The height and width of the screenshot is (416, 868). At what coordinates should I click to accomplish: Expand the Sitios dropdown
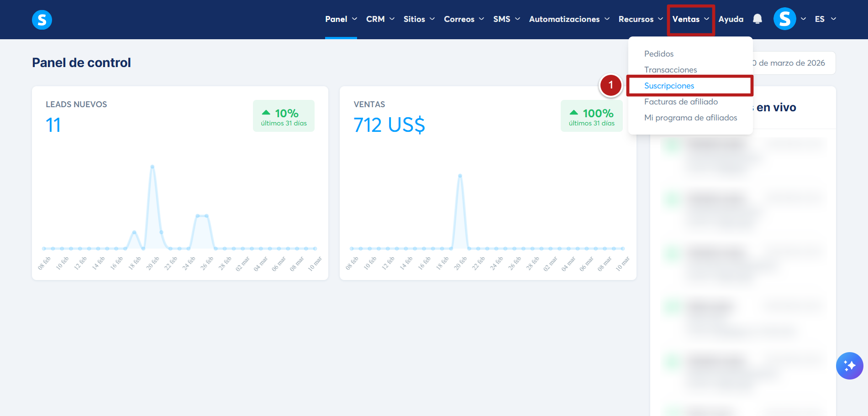(419, 19)
